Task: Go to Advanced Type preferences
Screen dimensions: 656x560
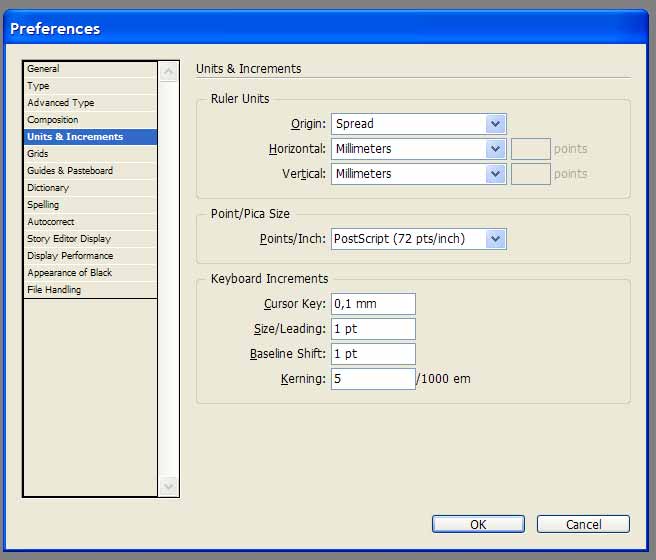Action: pyautogui.click(x=90, y=103)
